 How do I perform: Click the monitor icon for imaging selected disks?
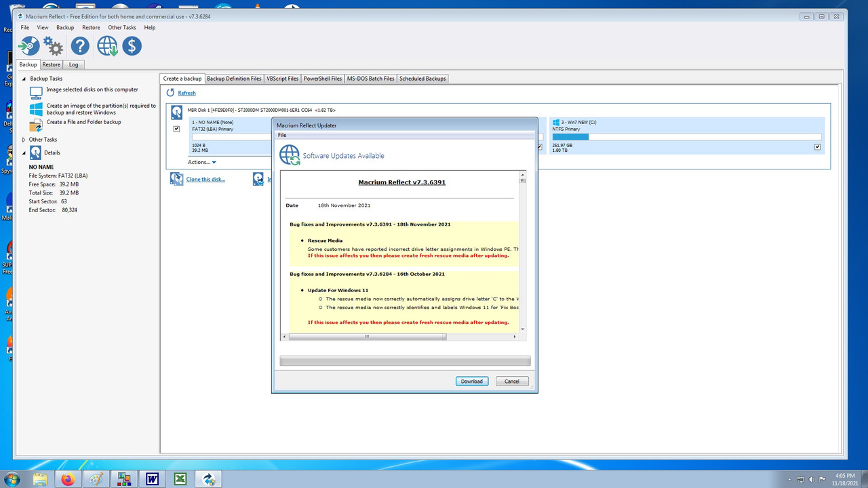click(36, 91)
